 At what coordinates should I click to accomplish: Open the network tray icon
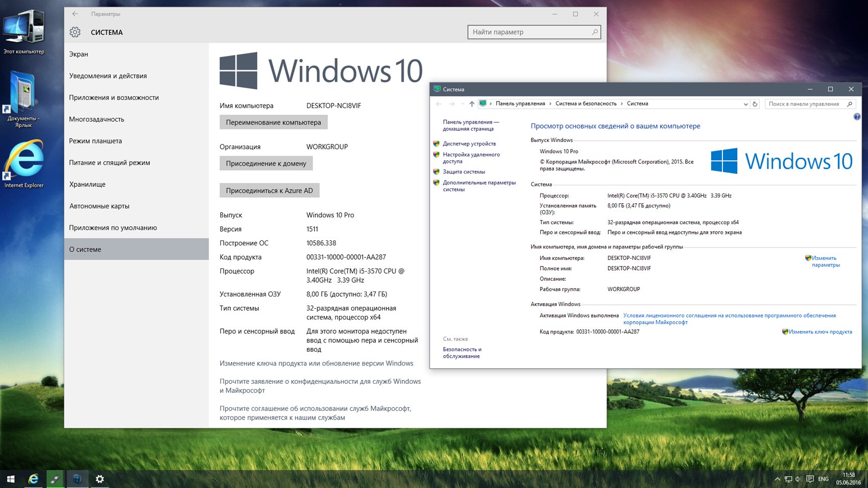pyautogui.click(x=788, y=479)
